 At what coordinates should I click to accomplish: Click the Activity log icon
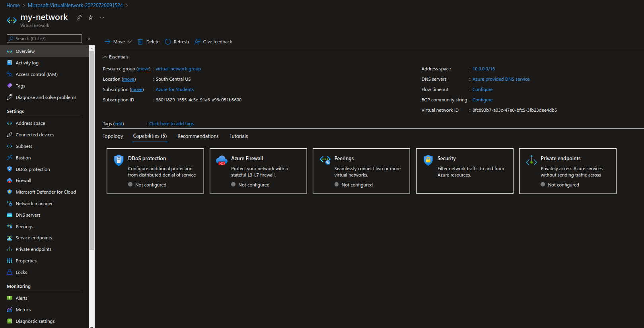click(x=10, y=63)
